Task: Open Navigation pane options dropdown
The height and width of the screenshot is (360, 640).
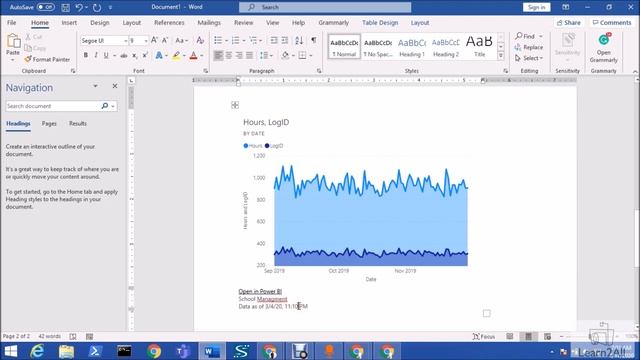Action: click(x=95, y=86)
